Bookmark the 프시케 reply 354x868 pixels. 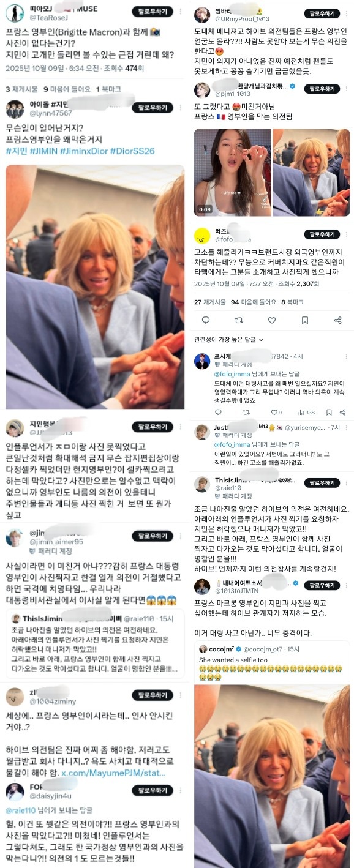[x=329, y=412]
